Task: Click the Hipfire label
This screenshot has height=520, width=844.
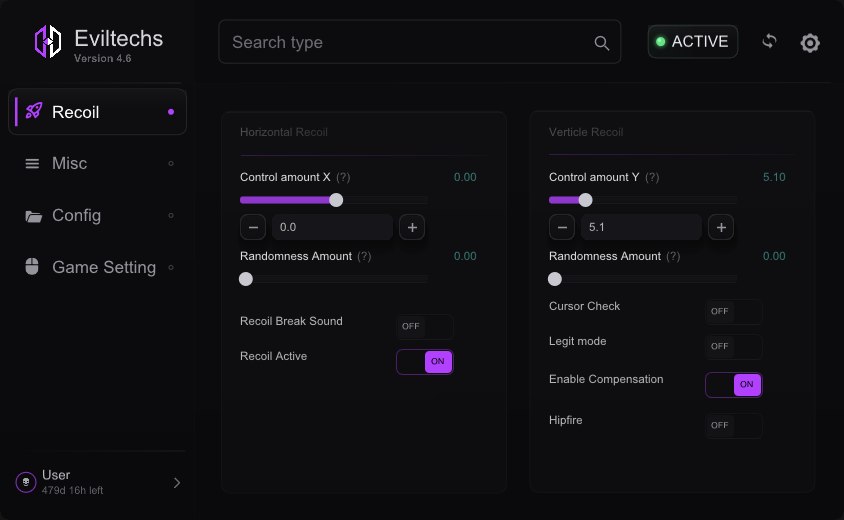Action: pyautogui.click(x=566, y=420)
